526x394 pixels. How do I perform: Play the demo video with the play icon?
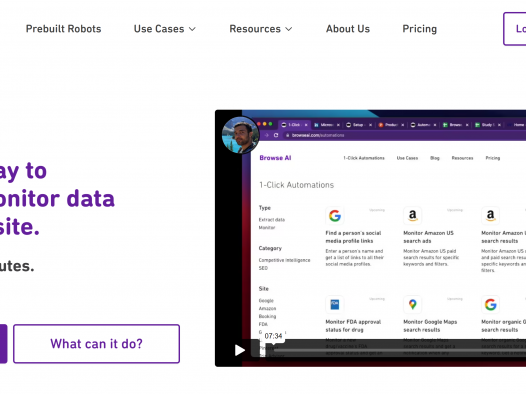click(240, 350)
